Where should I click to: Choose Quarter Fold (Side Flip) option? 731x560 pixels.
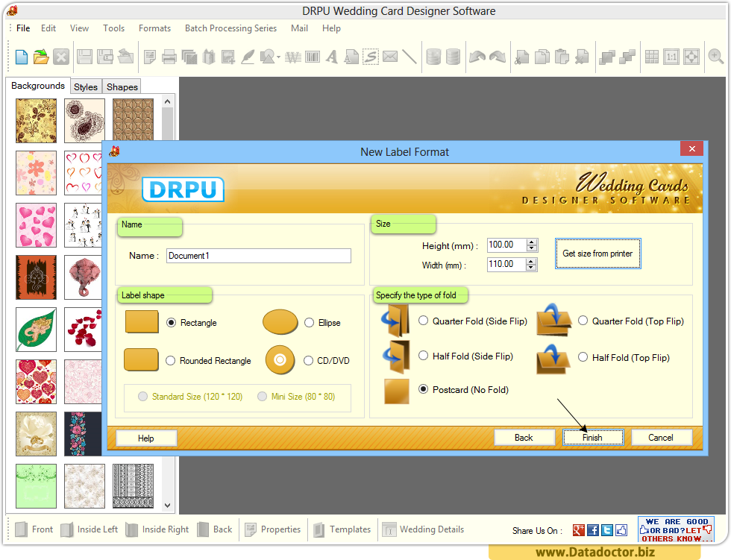click(424, 321)
